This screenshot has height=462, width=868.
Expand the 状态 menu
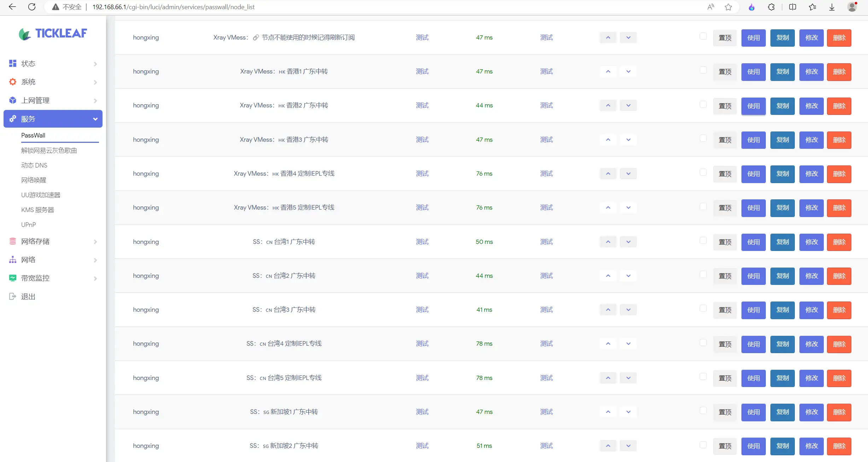coord(53,64)
